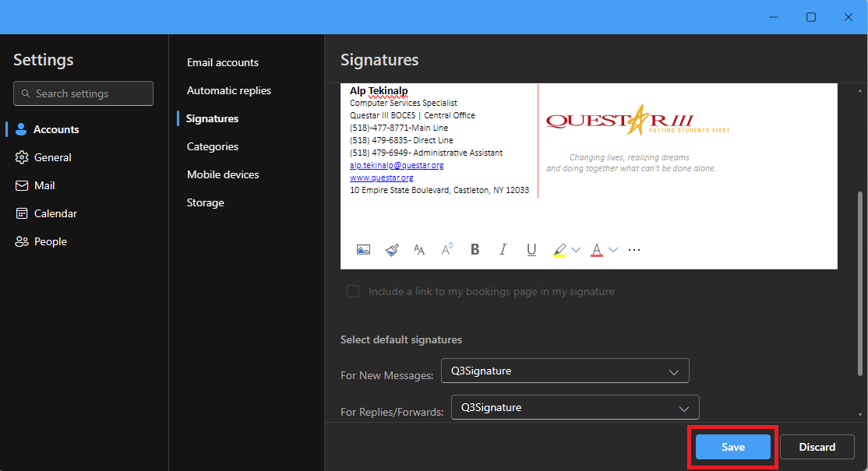
Task: Click the (518) 479-6835- Direct Line text
Action: pyautogui.click(x=401, y=140)
